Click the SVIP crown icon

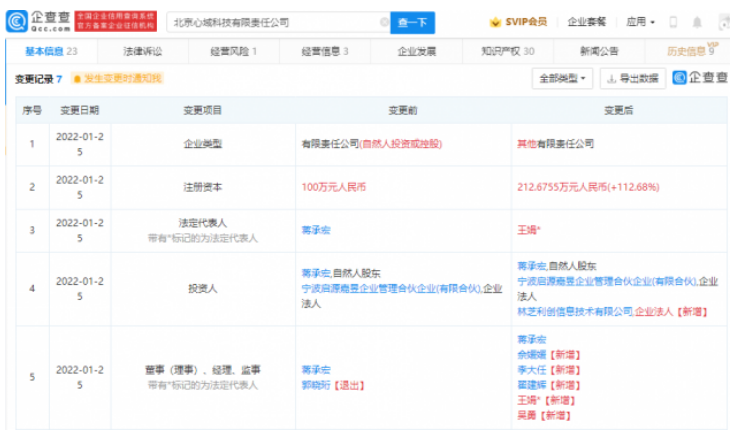pos(495,22)
